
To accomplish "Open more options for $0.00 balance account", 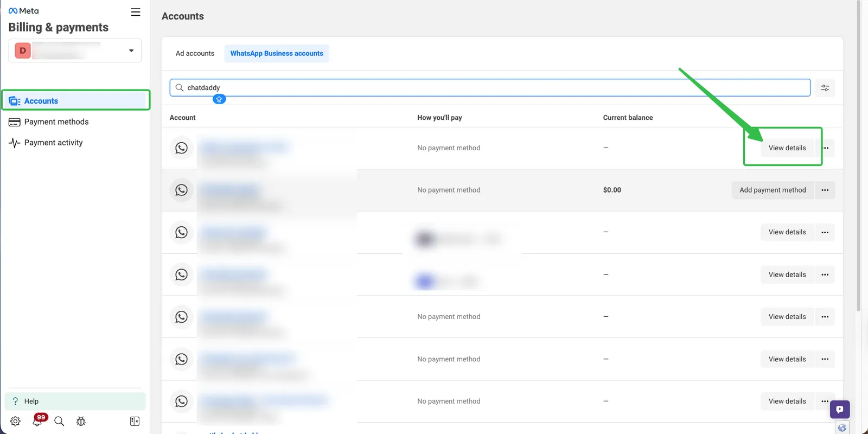I will click(825, 190).
